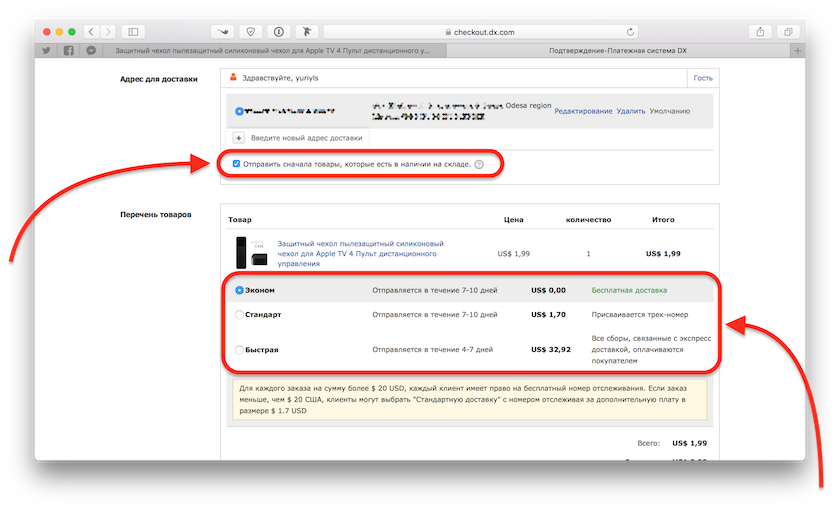The width and height of the screenshot is (840, 510).
Task: Click the US$ 32,92 express shipping price
Action: point(551,349)
